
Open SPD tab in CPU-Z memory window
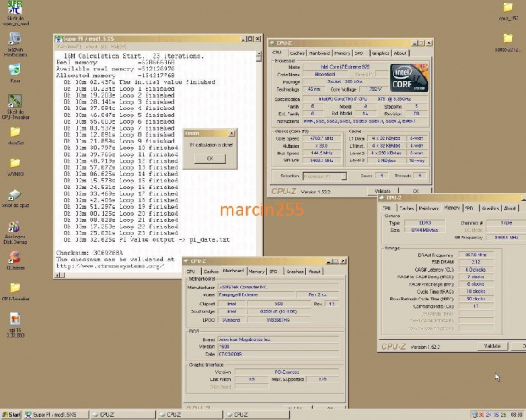(469, 209)
